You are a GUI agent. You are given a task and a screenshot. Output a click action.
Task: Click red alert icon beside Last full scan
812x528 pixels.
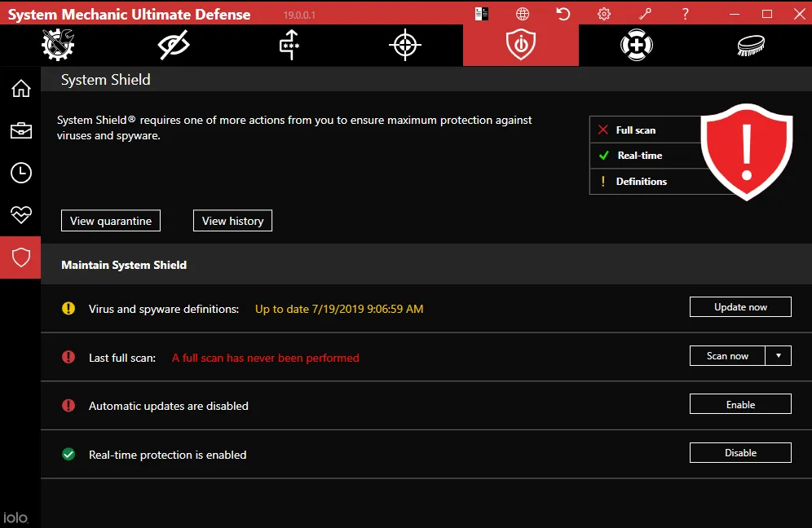tap(68, 357)
